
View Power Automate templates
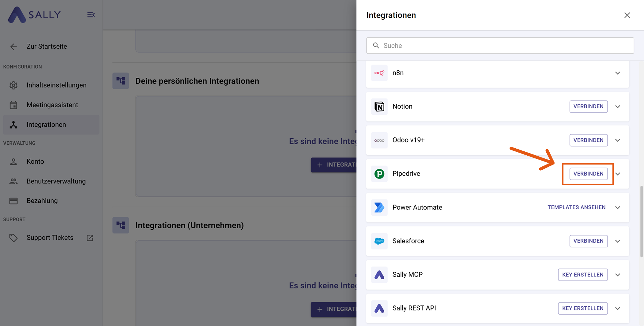[x=576, y=207]
